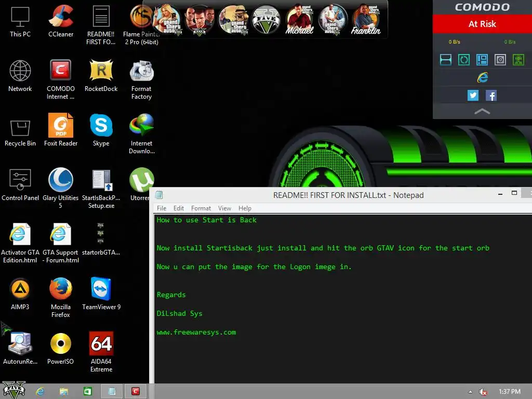Screen dimensions: 532x399
Task: Open Control Panel desktop icon
Action: [20, 185]
